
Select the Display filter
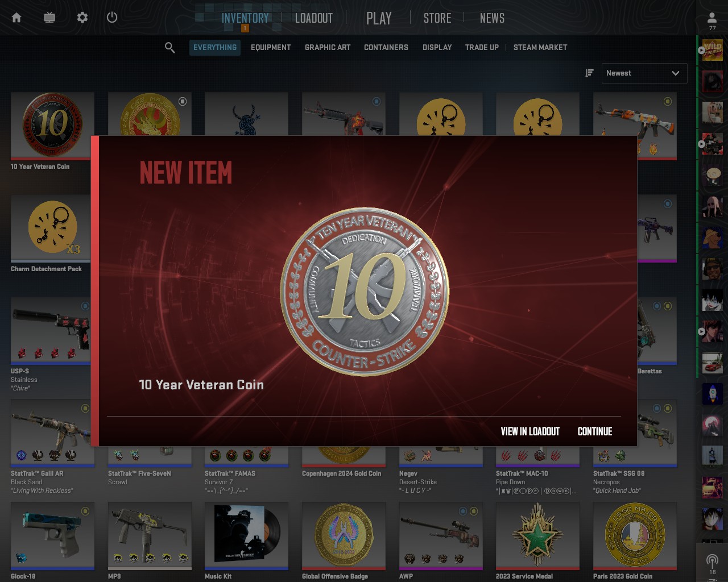click(x=437, y=48)
